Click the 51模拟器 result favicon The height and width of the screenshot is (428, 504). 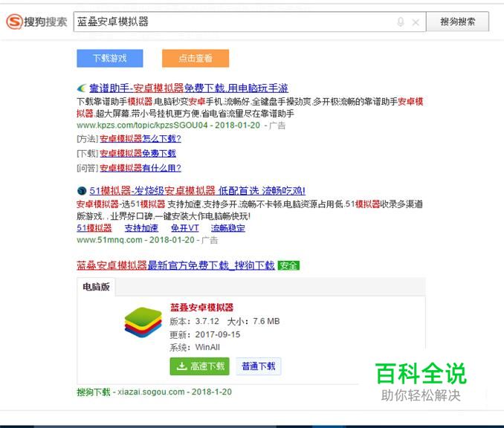tap(82, 191)
